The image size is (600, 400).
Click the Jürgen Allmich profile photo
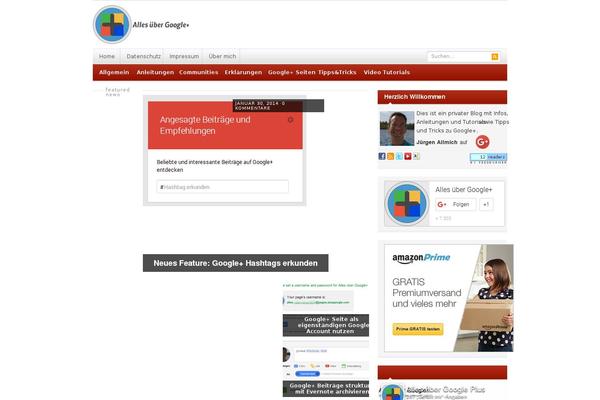(x=397, y=129)
